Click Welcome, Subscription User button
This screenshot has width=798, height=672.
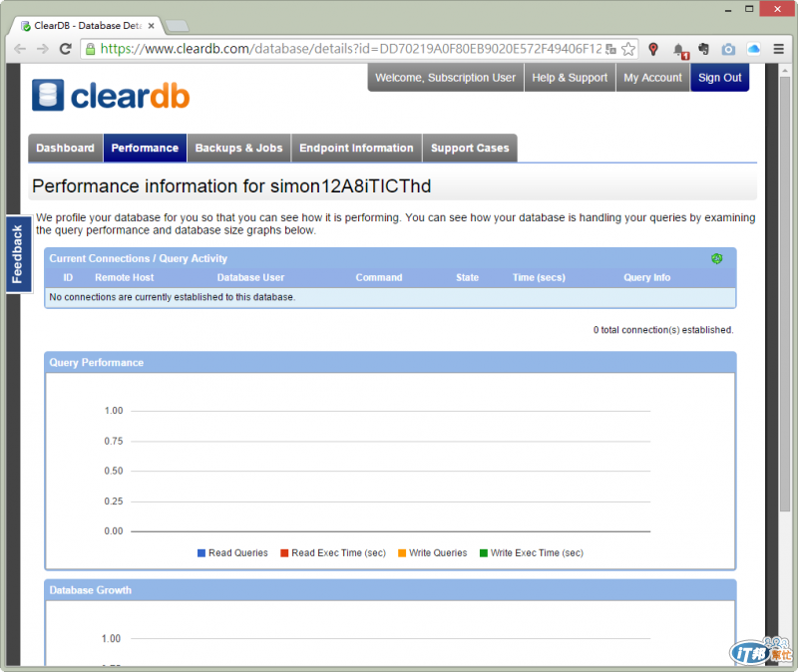coord(445,78)
